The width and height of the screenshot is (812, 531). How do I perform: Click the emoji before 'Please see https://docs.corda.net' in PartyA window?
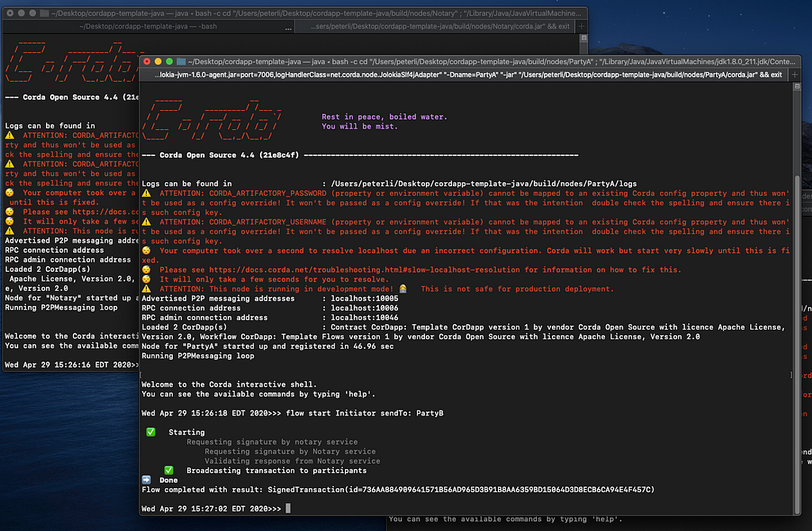point(147,269)
